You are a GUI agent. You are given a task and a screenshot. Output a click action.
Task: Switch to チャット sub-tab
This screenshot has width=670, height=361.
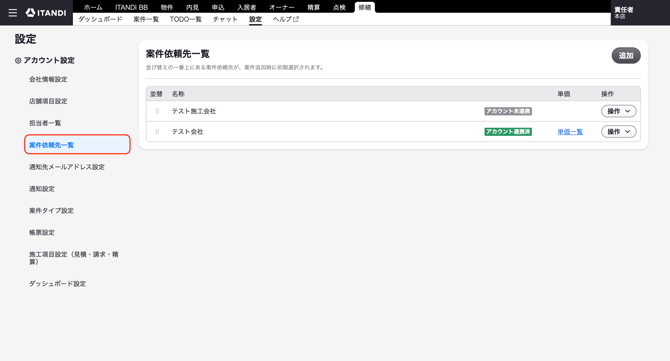click(x=225, y=19)
